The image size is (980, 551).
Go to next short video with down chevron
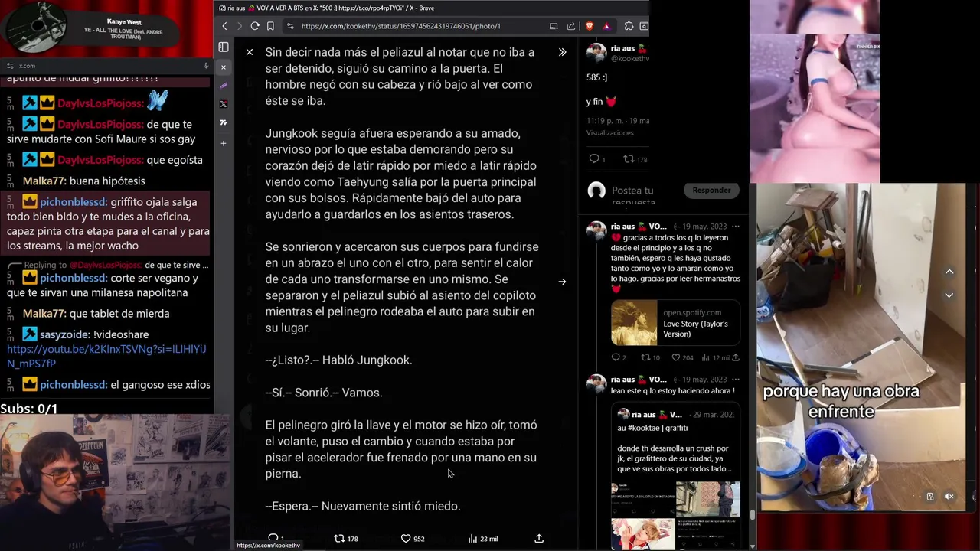949,295
